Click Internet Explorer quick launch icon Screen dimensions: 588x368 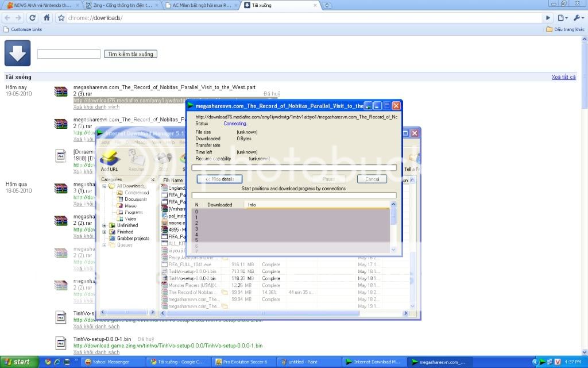[57, 362]
